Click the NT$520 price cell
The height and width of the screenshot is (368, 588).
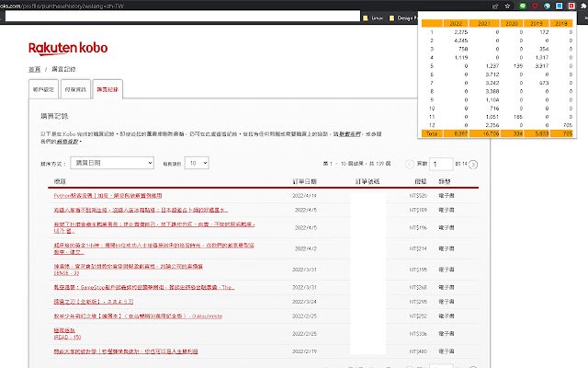[x=418, y=196]
